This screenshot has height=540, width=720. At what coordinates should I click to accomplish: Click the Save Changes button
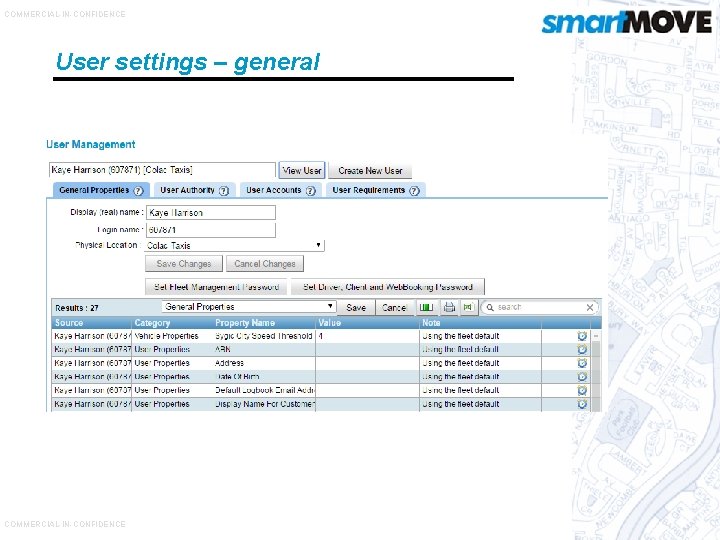tap(184, 264)
